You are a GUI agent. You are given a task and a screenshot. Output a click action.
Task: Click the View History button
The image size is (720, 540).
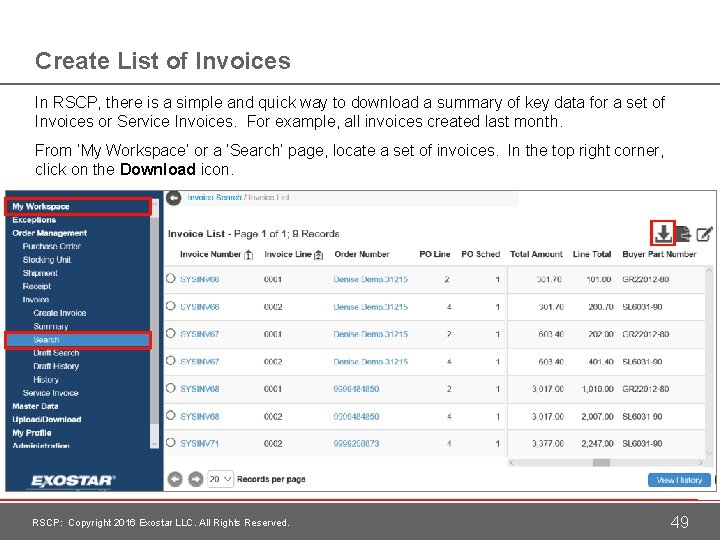(x=679, y=480)
